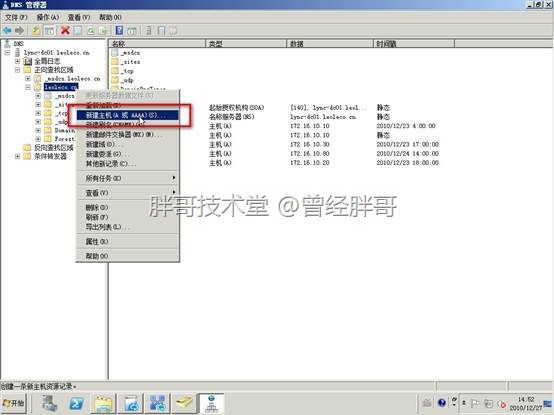Open the DNS Manager taskbar button
Viewport: 554px width, 415px height.
point(211,403)
